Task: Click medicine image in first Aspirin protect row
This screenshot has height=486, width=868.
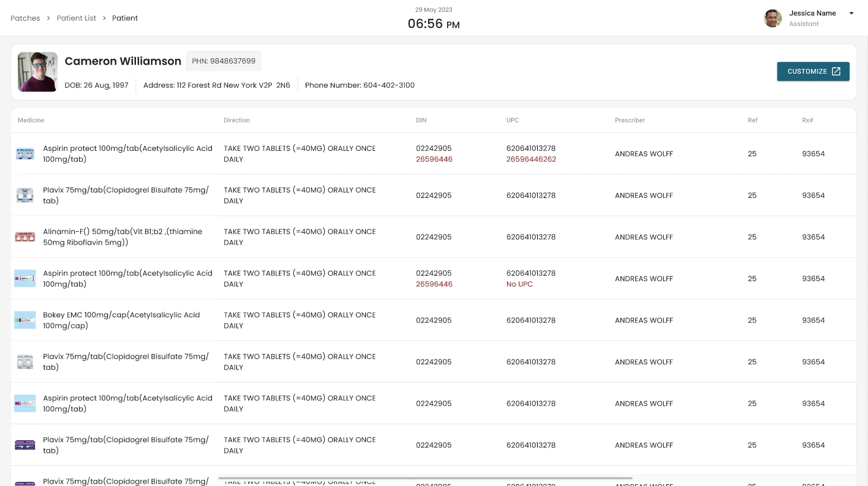Action: [x=25, y=154]
